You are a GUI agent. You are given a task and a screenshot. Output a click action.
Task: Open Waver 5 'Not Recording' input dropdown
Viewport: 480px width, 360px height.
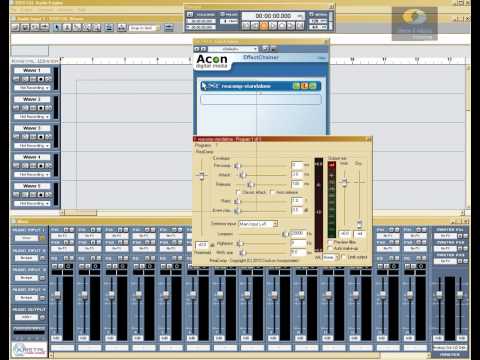click(32, 203)
